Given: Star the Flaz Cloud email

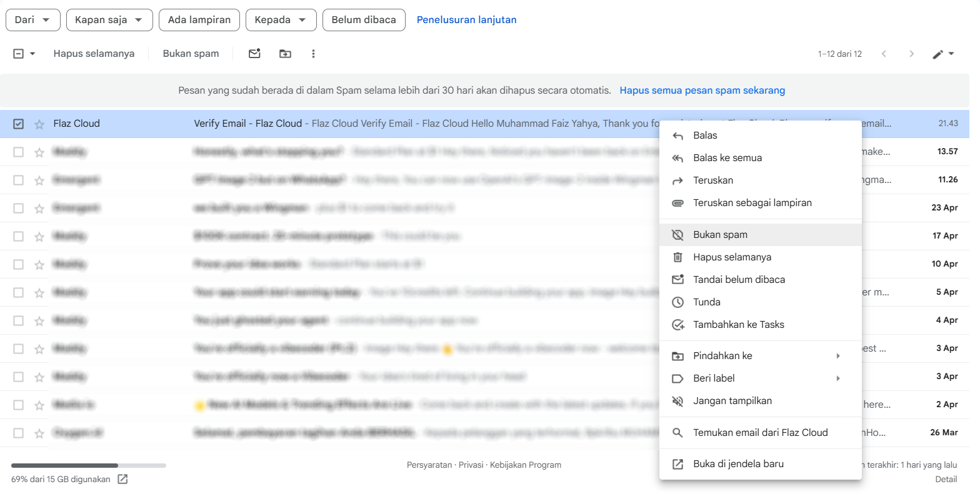Looking at the screenshot, I should pyautogui.click(x=39, y=124).
